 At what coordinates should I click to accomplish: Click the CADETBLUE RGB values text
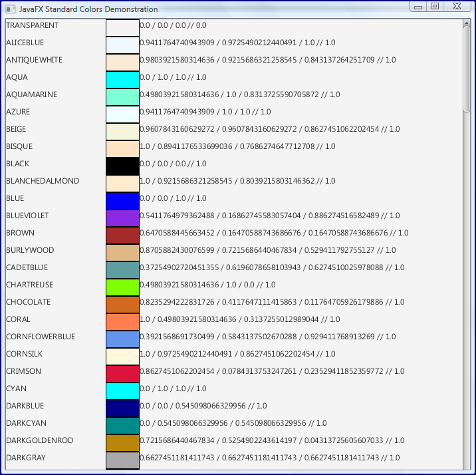coord(272,267)
